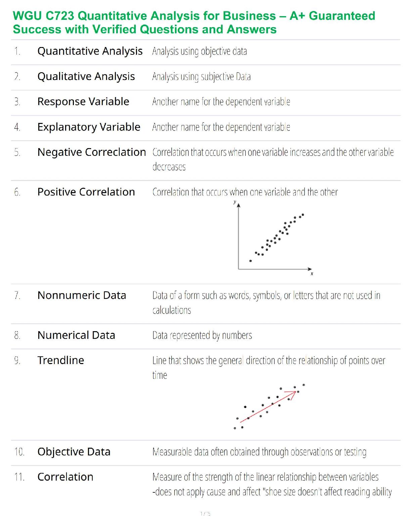Open the trendline scatter plot with red arrow
Image resolution: width=411 pixels, height=532 pixels.
(x=269, y=406)
